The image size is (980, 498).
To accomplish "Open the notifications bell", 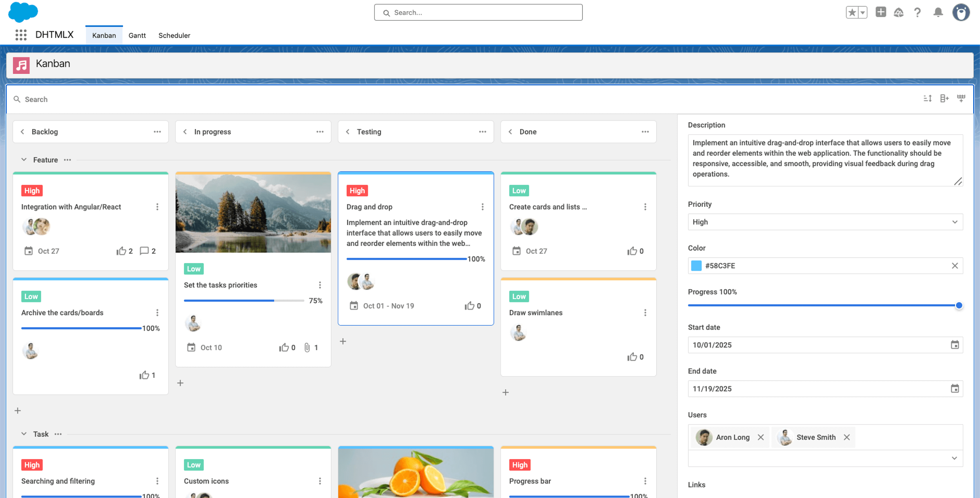I will (938, 12).
